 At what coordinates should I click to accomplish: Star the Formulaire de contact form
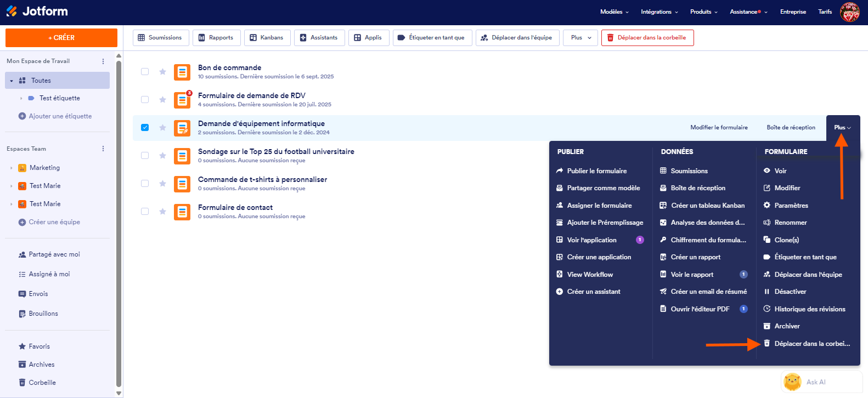click(x=162, y=211)
